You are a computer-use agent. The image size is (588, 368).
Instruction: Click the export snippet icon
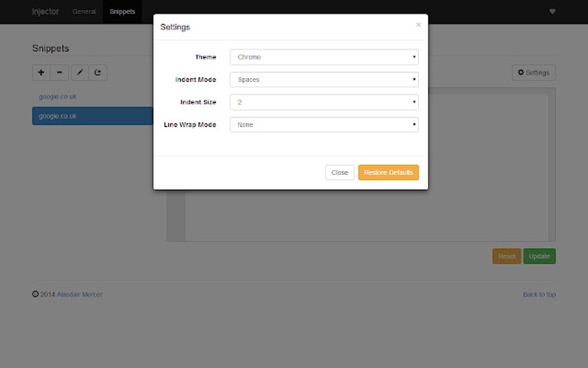pos(97,72)
